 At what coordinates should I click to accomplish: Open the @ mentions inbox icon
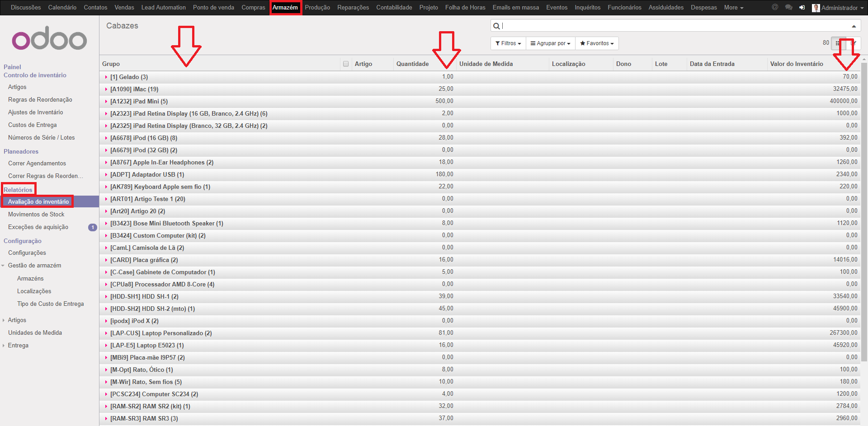tap(775, 7)
